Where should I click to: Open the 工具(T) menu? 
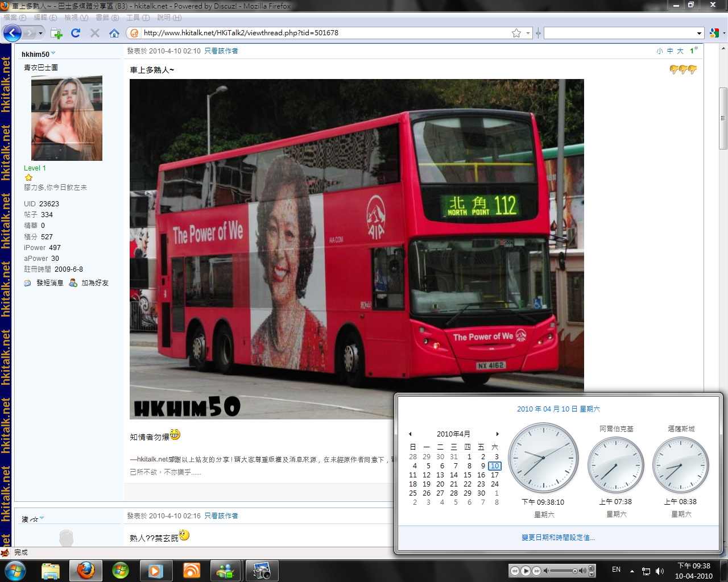[138, 18]
